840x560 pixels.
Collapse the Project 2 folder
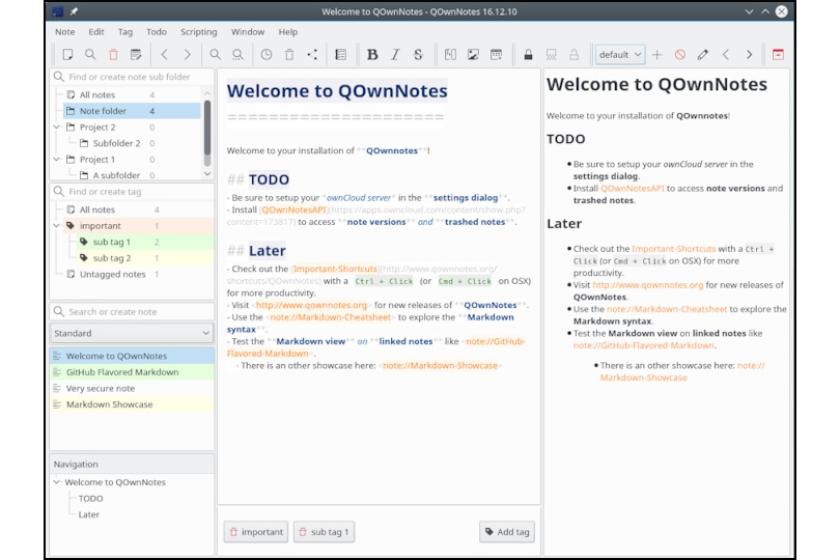pyautogui.click(x=57, y=127)
